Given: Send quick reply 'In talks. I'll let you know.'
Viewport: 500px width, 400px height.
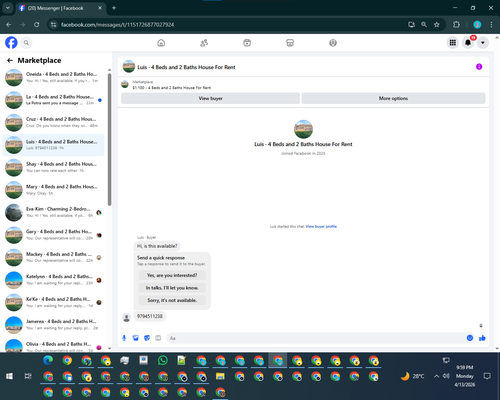Looking at the screenshot, I should click(172, 288).
